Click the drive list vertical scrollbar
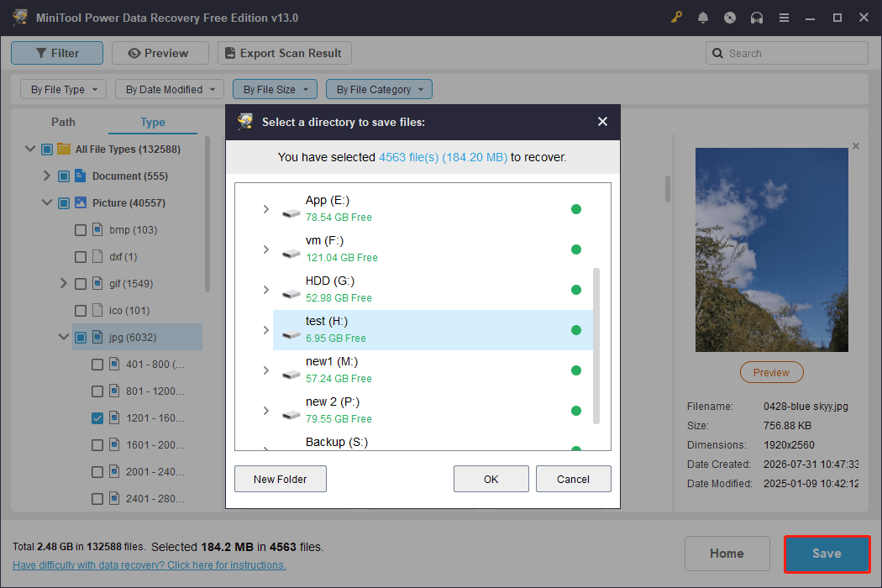Image resolution: width=882 pixels, height=588 pixels. 596,345
